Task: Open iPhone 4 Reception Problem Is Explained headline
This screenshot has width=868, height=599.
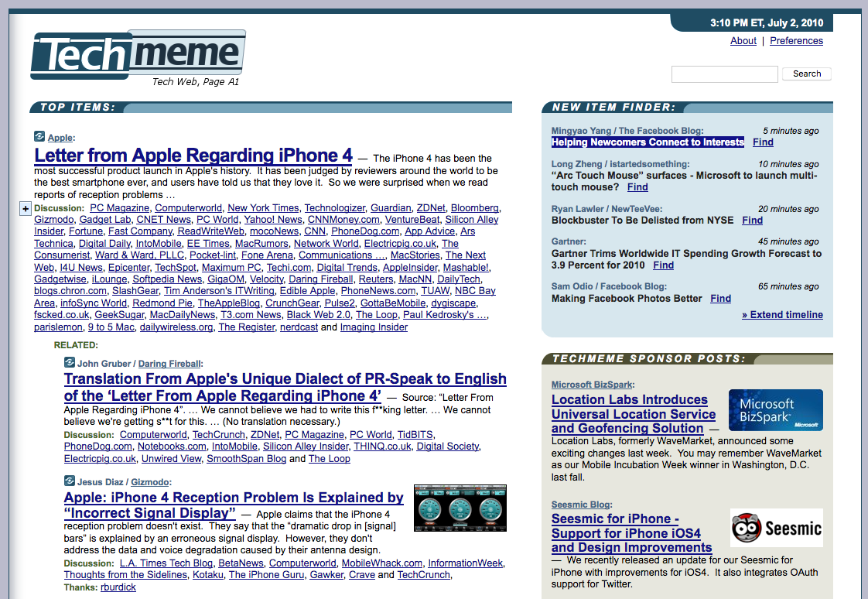Action: 234,505
